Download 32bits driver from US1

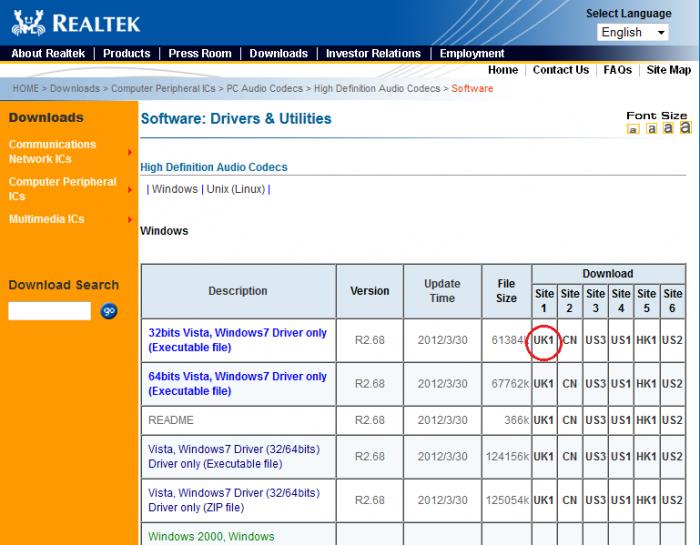621,340
